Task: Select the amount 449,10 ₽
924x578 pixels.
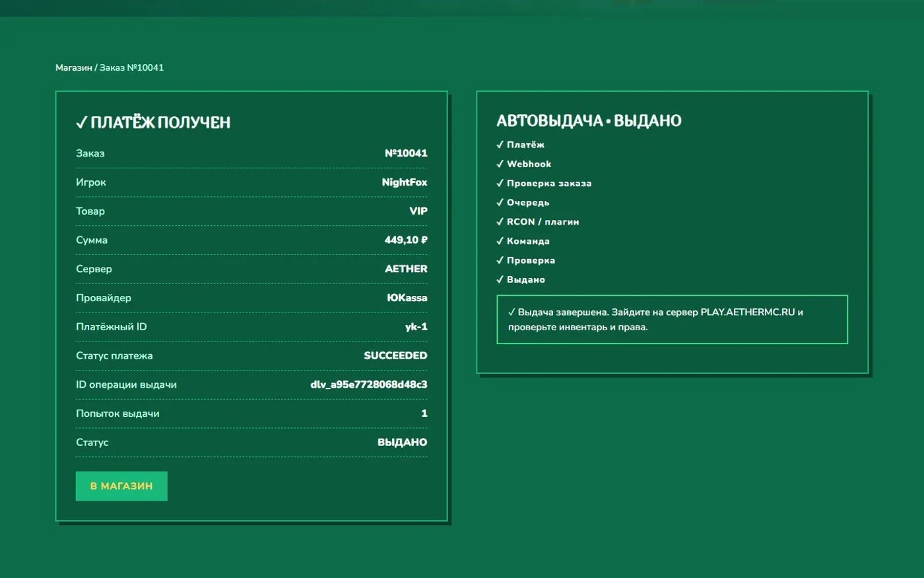Action: point(406,240)
